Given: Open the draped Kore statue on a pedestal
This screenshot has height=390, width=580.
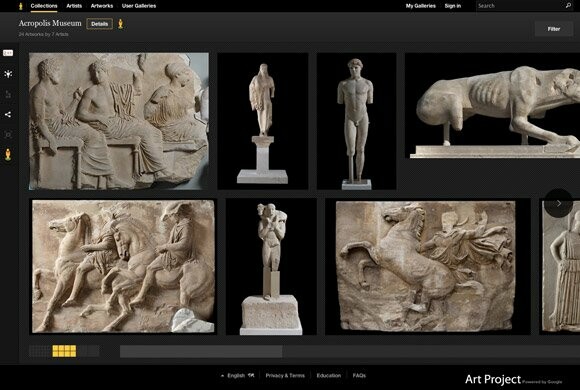Looking at the screenshot, I should coord(263,121).
